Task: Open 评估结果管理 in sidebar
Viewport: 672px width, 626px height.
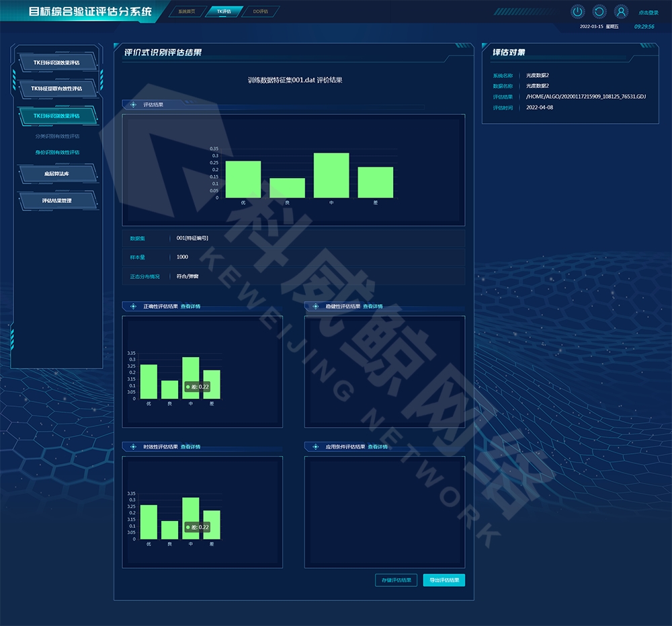Action: 56,200
